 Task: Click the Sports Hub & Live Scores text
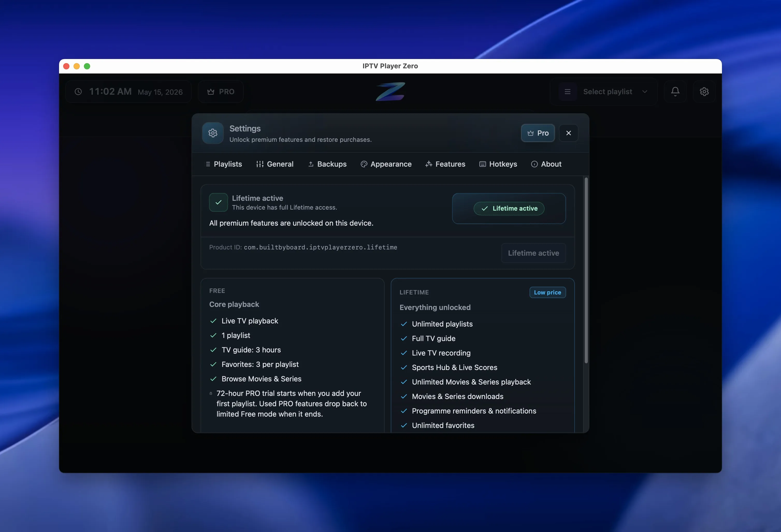(x=454, y=367)
